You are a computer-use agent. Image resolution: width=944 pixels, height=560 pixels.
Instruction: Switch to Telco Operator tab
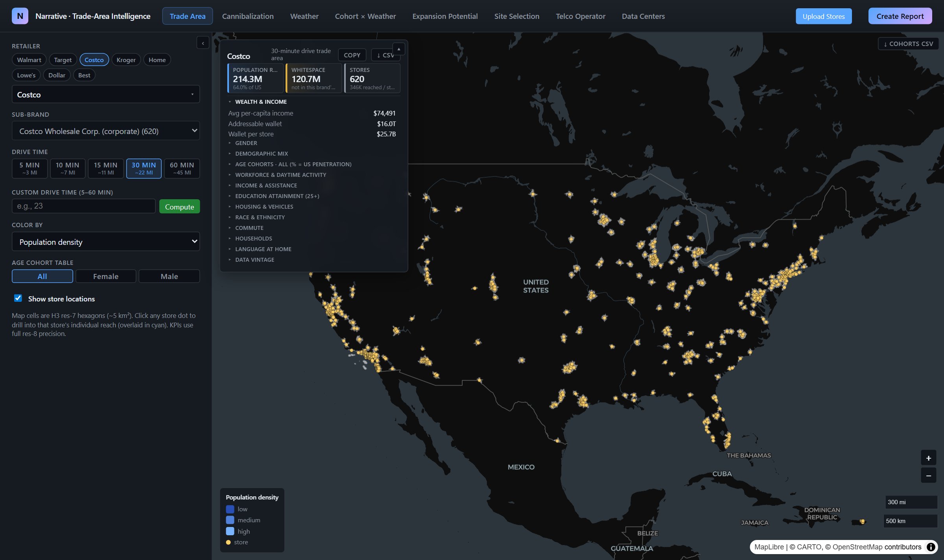pos(581,16)
